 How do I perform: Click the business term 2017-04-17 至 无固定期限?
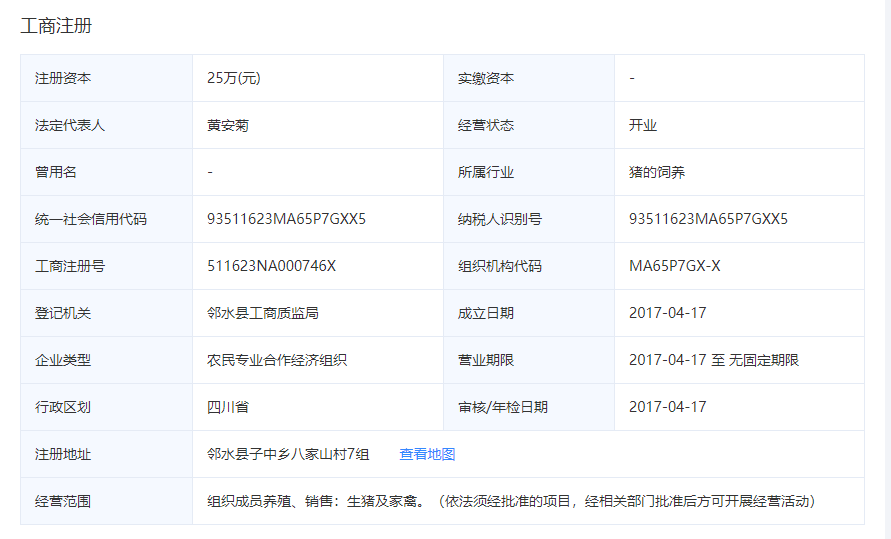pos(713,360)
